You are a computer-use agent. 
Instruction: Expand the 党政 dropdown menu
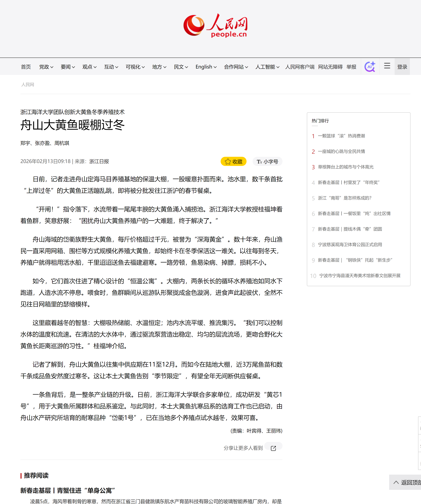(x=46, y=67)
